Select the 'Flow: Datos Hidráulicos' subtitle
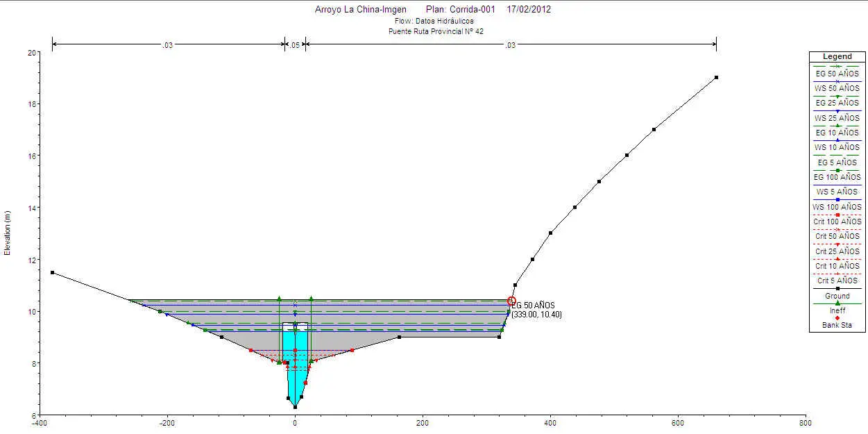868x434 pixels. 434,22
